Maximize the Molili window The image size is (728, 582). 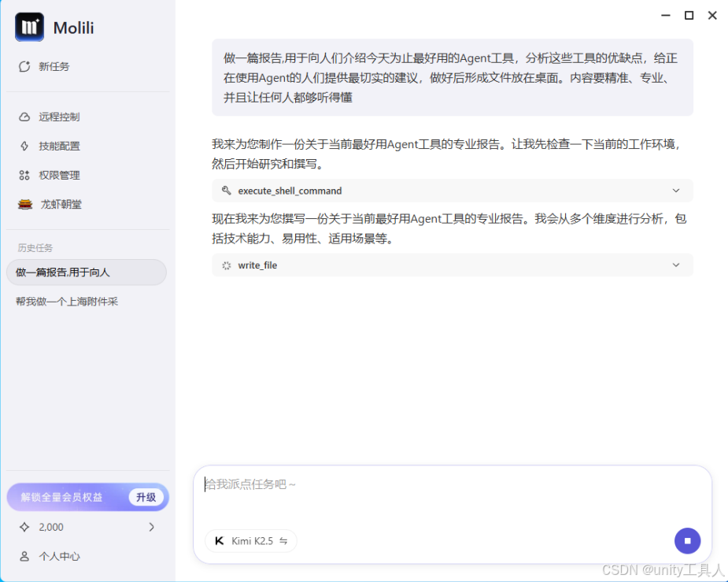[x=689, y=15]
